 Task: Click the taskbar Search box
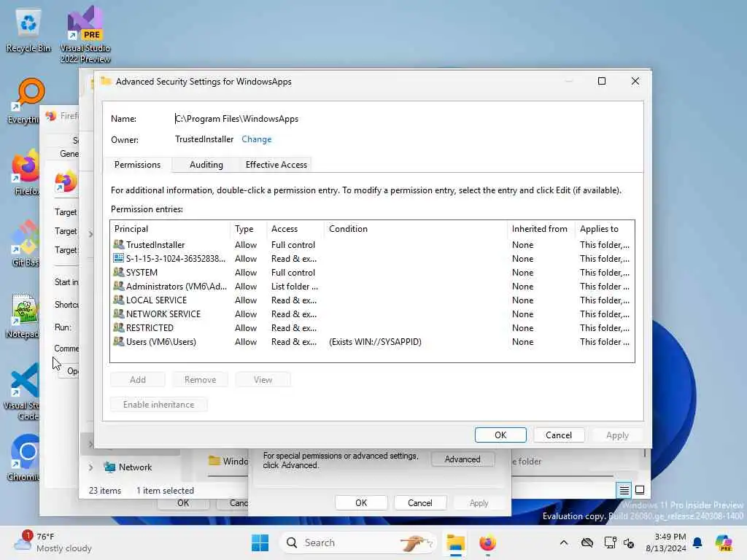click(x=358, y=542)
